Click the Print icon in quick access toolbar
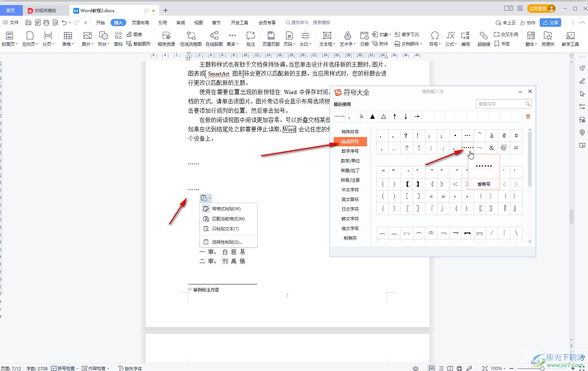The height and width of the screenshot is (371, 588). pos(46,23)
